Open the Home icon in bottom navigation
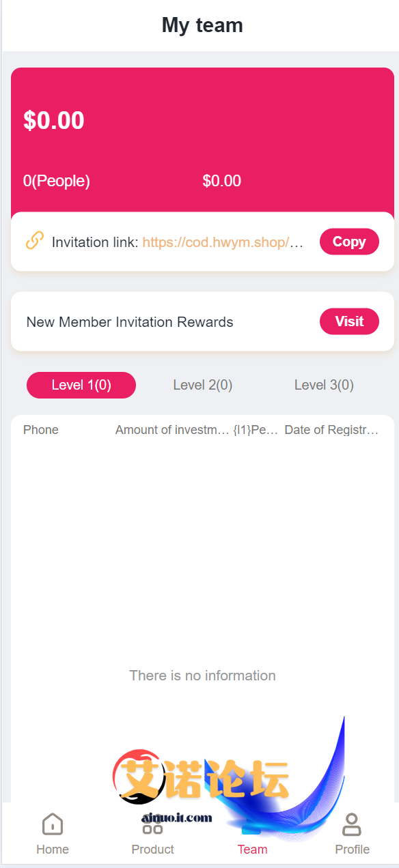The height and width of the screenshot is (868, 399). pyautogui.click(x=53, y=824)
